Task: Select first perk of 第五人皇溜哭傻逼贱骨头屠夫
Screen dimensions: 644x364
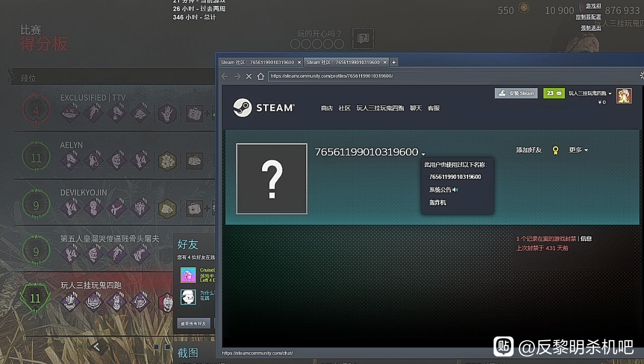Action: (x=70, y=255)
